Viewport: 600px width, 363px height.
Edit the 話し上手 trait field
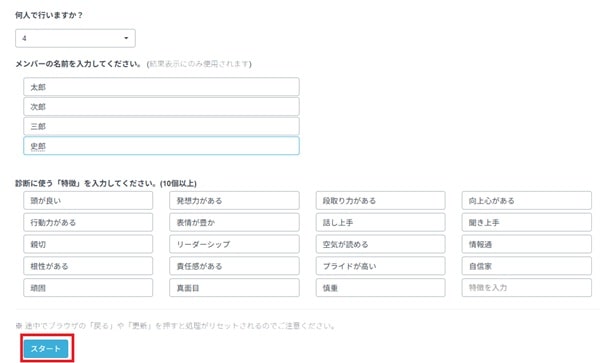(380, 222)
